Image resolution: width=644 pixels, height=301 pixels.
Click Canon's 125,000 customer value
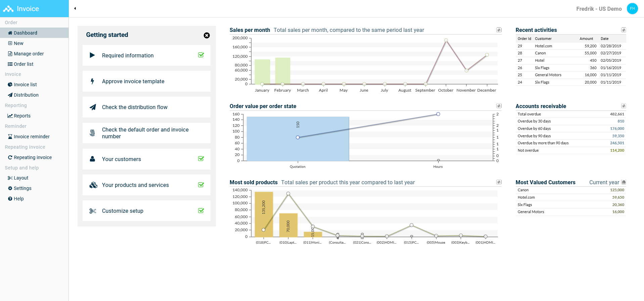coord(617,190)
